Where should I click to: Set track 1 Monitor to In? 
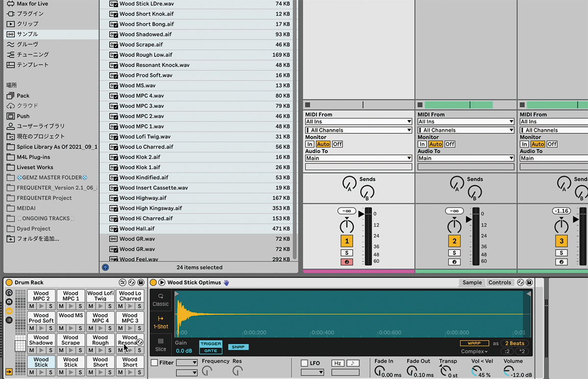pyautogui.click(x=310, y=144)
